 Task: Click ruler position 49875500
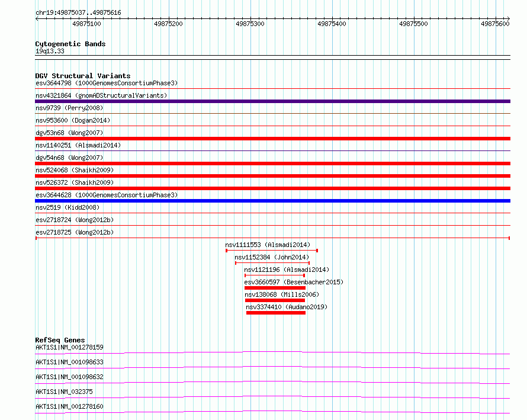tap(413, 24)
